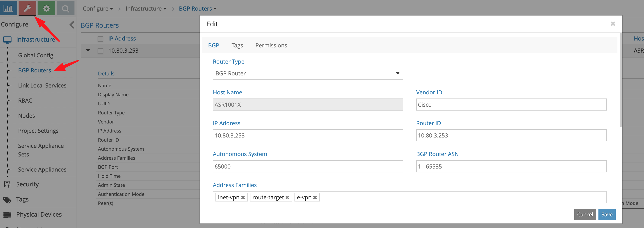Open the Settings gear icon

point(46,8)
